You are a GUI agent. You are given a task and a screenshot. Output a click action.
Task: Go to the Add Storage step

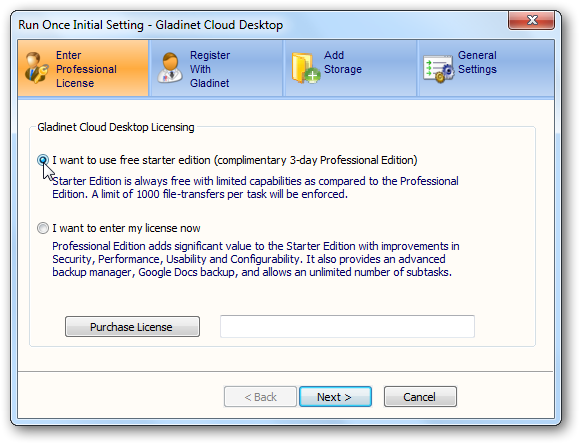point(343,62)
